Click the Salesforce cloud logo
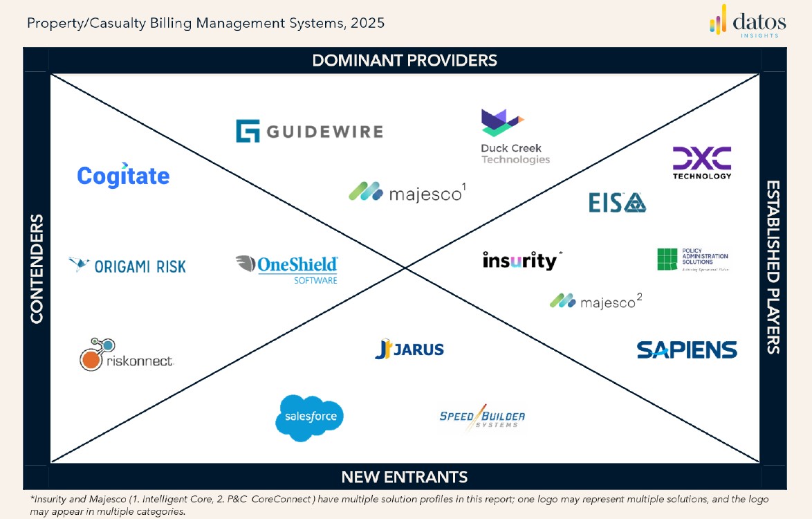 [310, 417]
